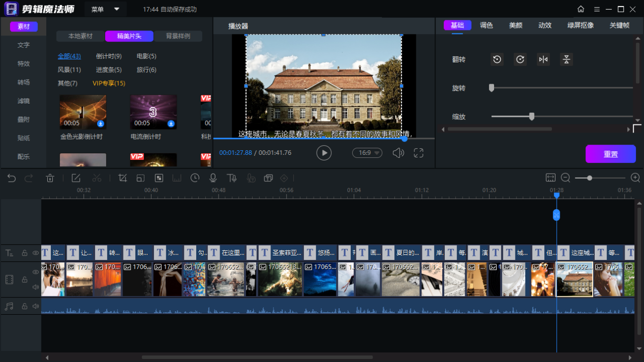Click the purple 重置 reset button
Screen dimensions: 644x362
610,154
